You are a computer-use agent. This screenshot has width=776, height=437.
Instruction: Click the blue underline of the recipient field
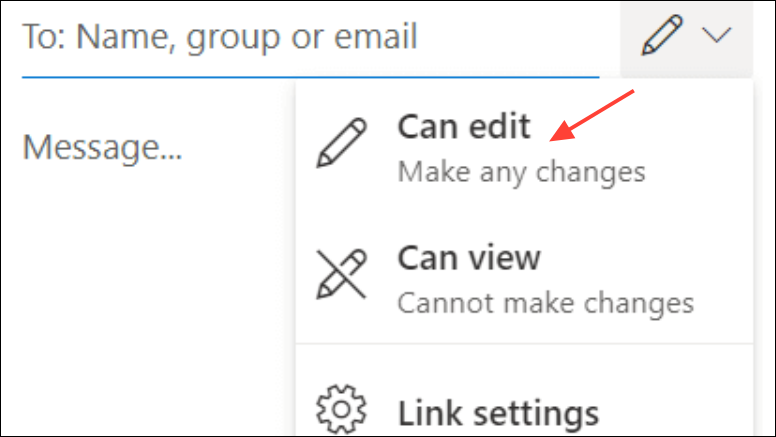click(310, 77)
